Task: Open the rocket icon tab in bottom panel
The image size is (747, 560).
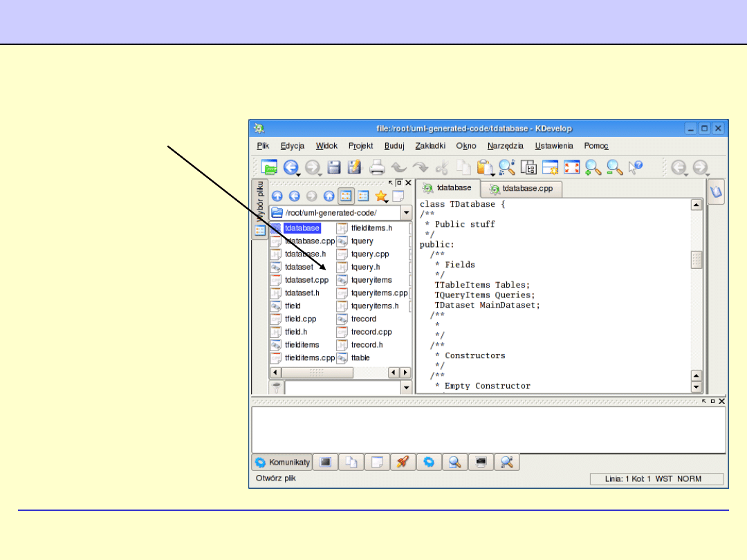Action: click(403, 463)
